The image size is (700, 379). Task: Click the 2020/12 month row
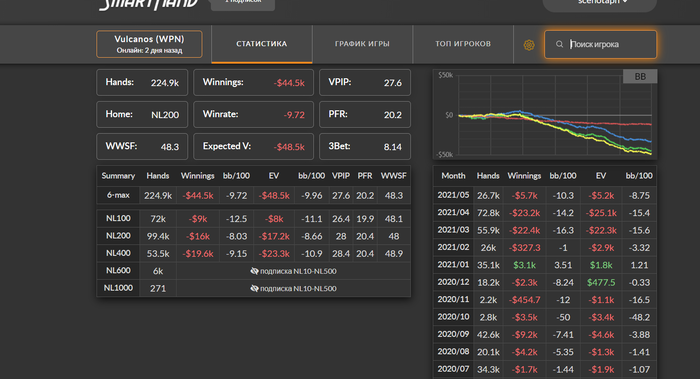point(545,282)
